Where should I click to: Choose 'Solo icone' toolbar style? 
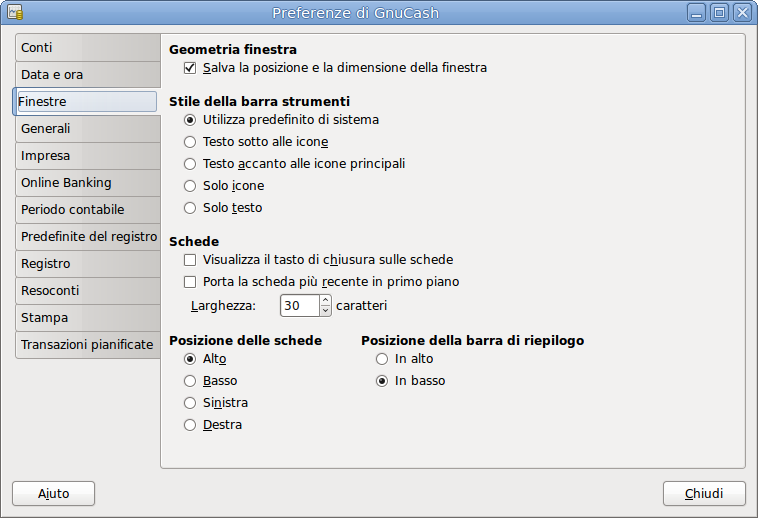pos(190,186)
